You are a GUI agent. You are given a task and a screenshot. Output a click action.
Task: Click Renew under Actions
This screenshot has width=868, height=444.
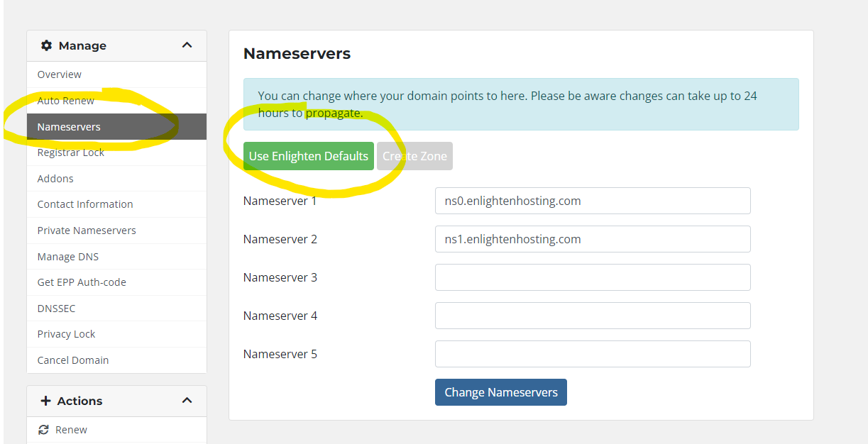coord(117,430)
